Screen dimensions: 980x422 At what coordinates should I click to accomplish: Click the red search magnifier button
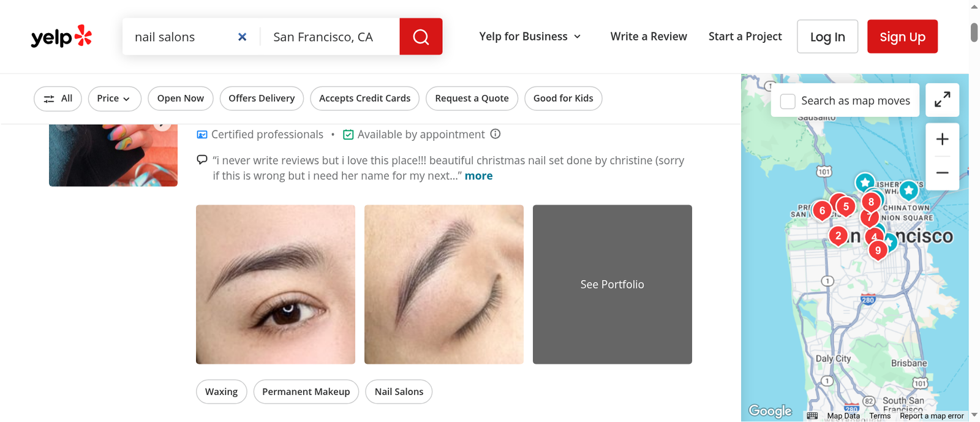[x=421, y=37]
